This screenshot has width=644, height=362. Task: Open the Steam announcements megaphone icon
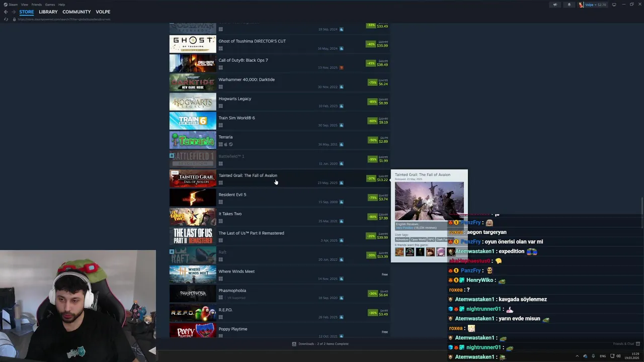[x=555, y=5]
